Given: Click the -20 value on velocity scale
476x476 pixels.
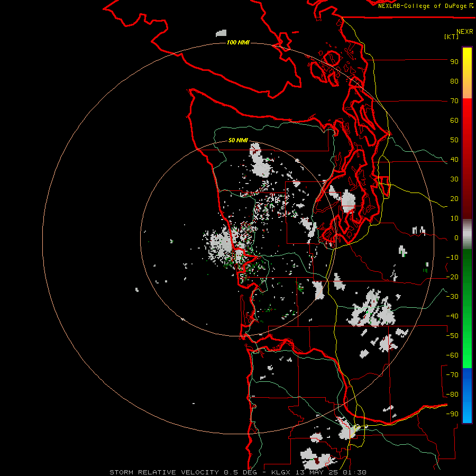Looking at the screenshot, I should point(452,277).
